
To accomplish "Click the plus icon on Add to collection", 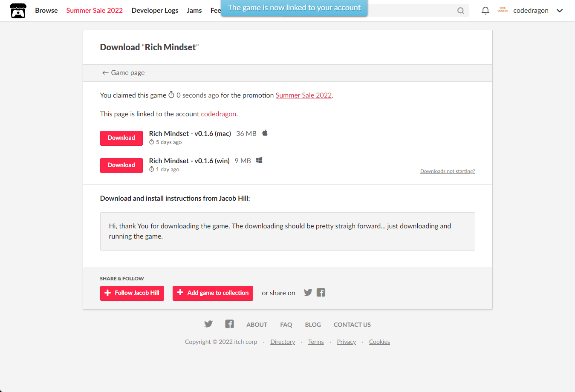I will coord(180,293).
